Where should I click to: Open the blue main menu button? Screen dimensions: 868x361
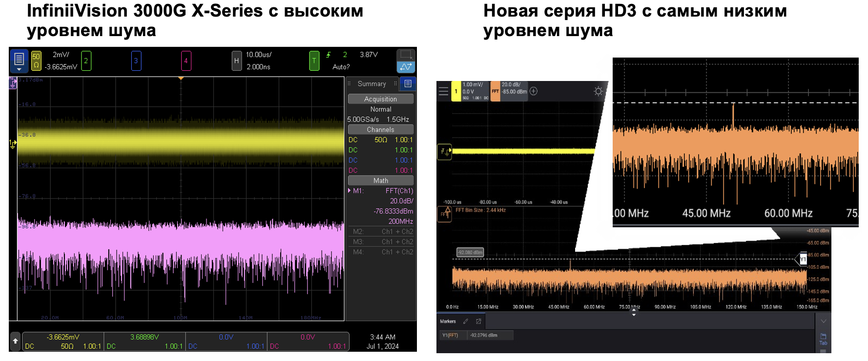click(x=19, y=60)
